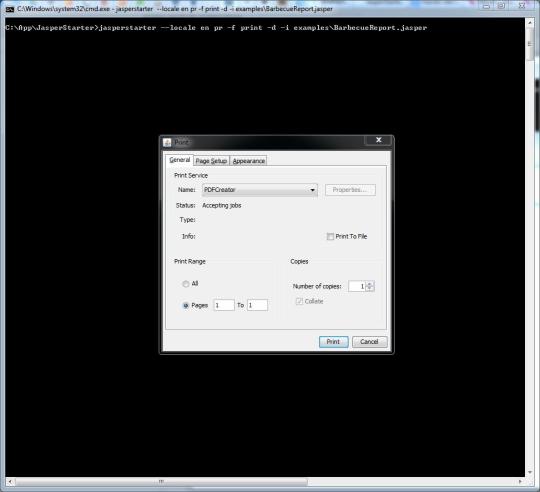Click the 'Accepting jobs' status text
Image resolution: width=540 pixels, height=492 pixels.
point(221,206)
